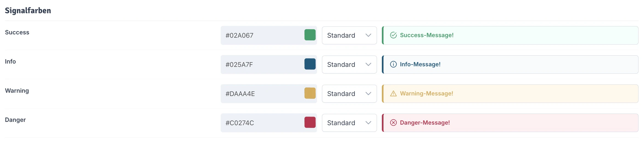
Task: Click the Danger-Message cross circle icon
Action: click(x=393, y=123)
